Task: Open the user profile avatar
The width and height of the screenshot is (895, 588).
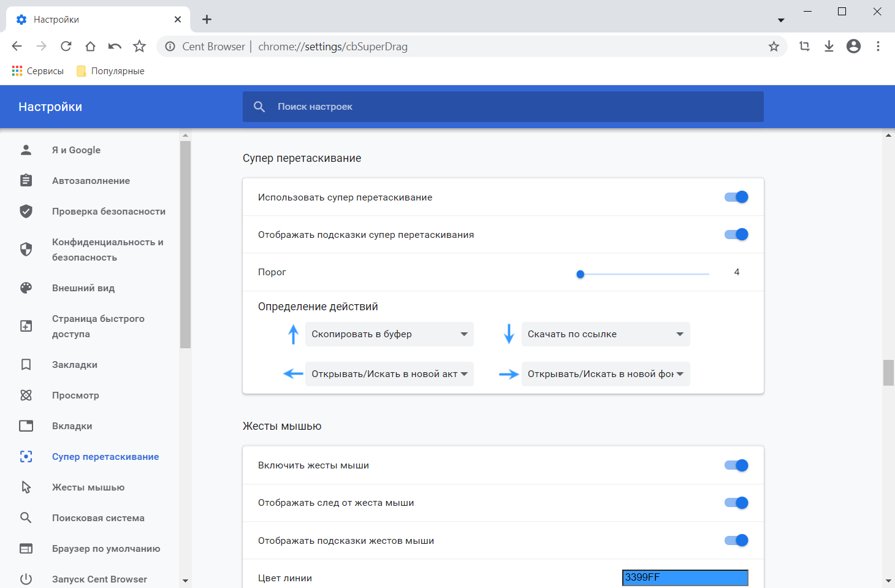Action: tap(853, 46)
